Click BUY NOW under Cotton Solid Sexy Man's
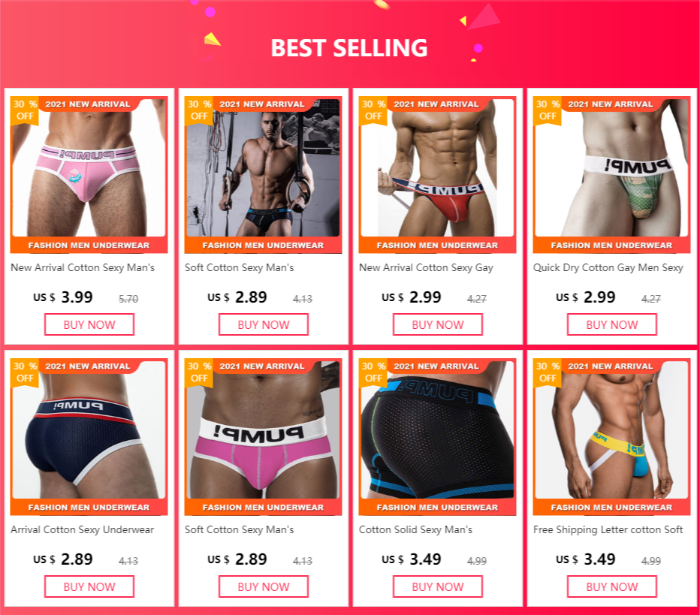 (x=437, y=586)
